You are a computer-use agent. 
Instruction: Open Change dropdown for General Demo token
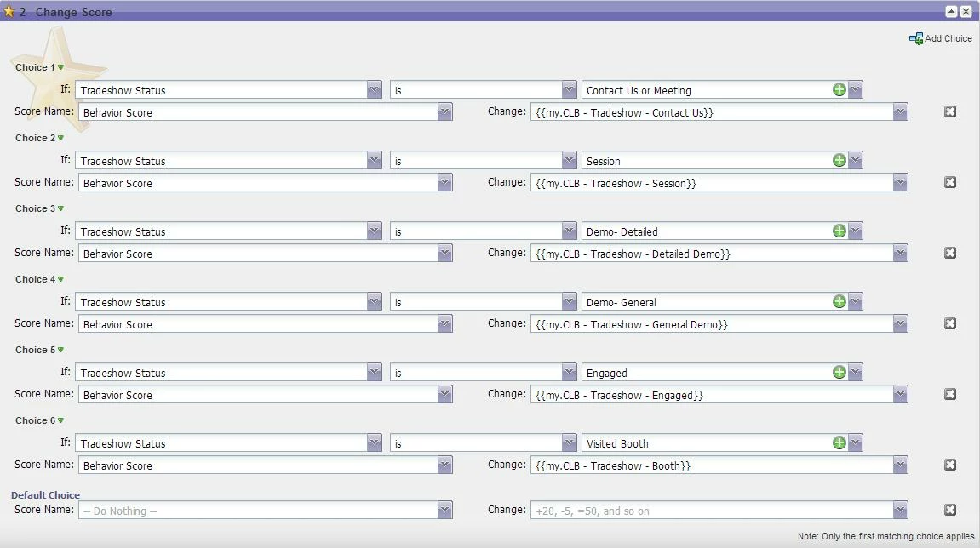pos(900,324)
